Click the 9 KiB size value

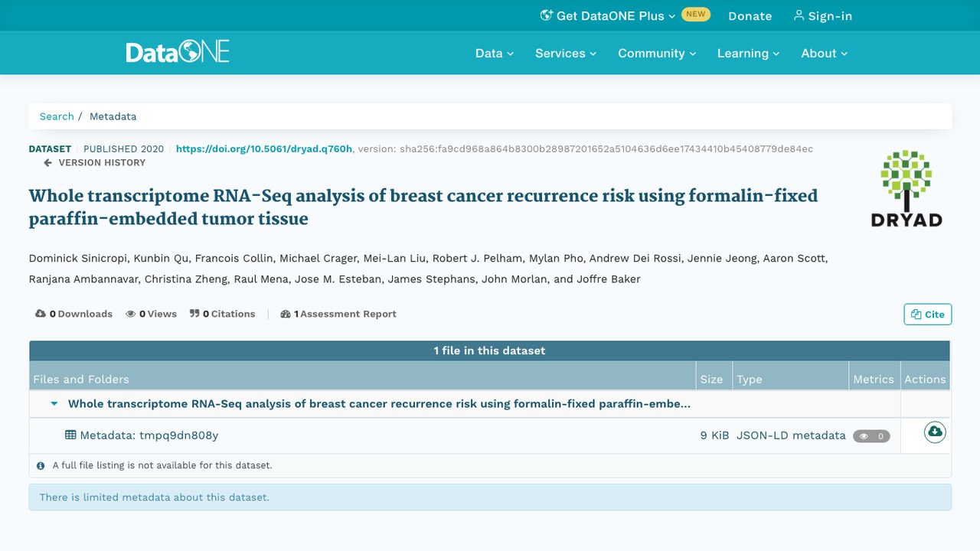pyautogui.click(x=714, y=435)
